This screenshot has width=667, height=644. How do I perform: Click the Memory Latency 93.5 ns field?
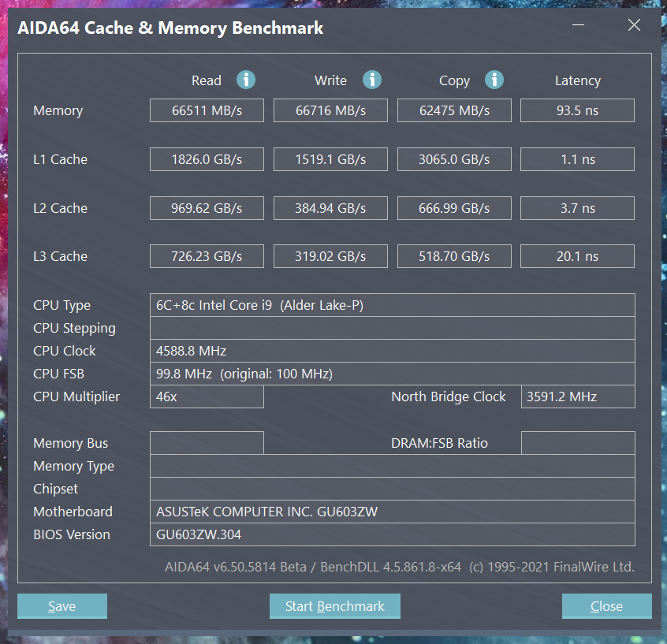tap(577, 110)
